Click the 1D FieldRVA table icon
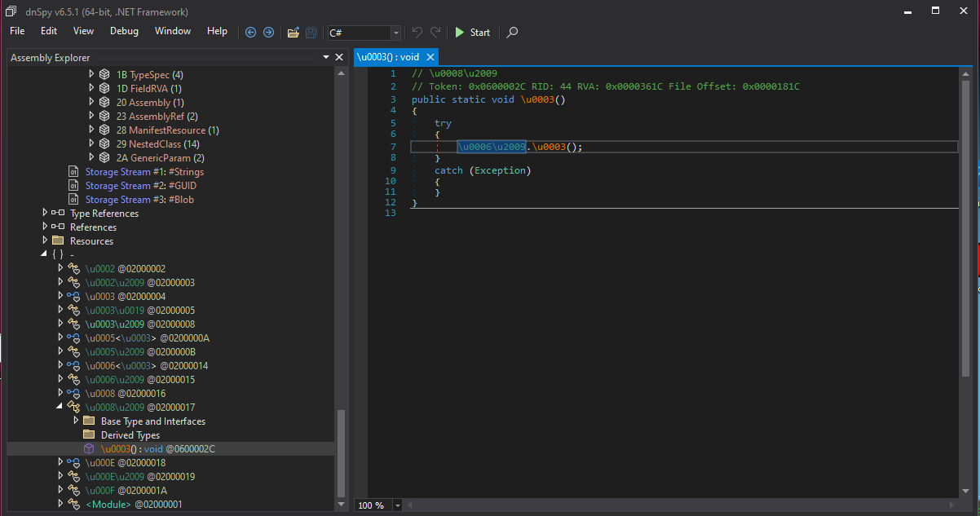980x516 pixels. 104,89
